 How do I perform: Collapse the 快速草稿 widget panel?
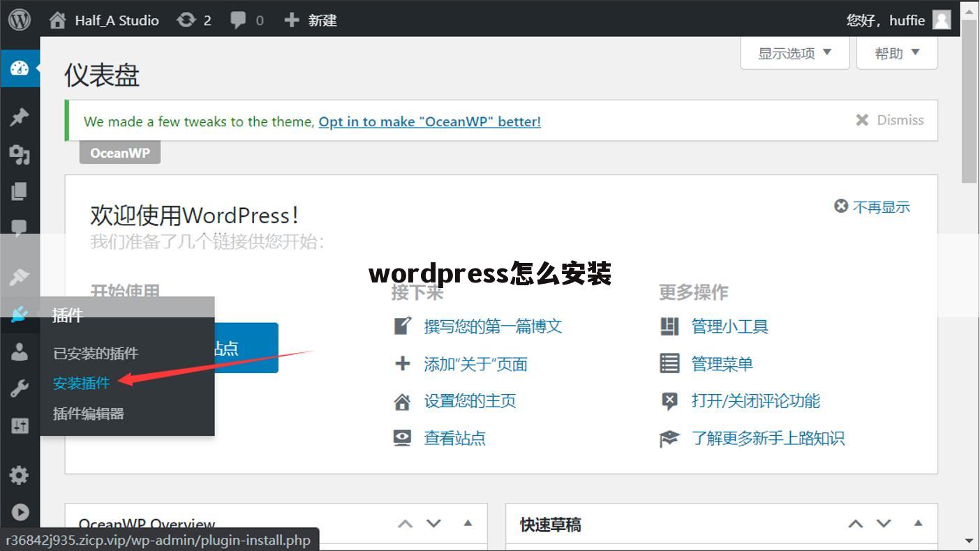click(918, 523)
